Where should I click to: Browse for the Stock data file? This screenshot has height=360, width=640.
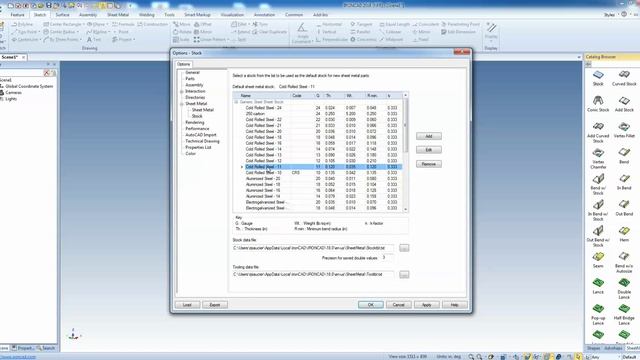(404, 248)
